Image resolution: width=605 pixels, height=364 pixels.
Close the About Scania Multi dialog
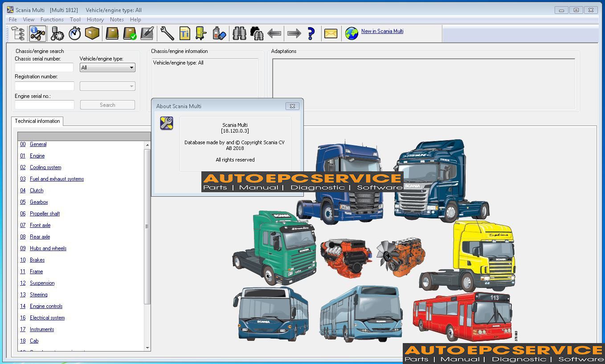[292, 106]
